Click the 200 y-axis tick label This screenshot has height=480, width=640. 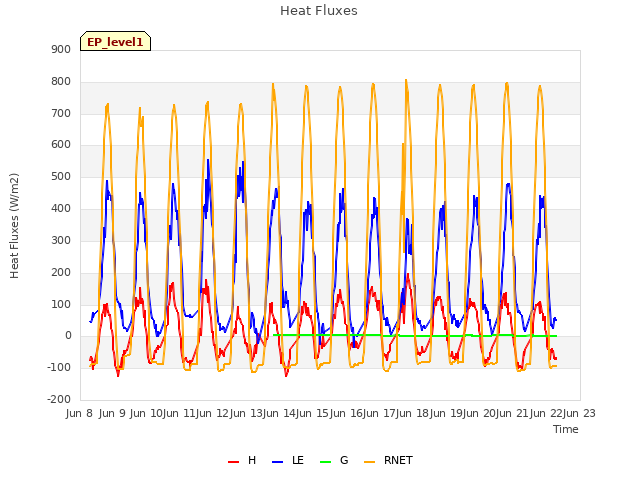pos(61,272)
